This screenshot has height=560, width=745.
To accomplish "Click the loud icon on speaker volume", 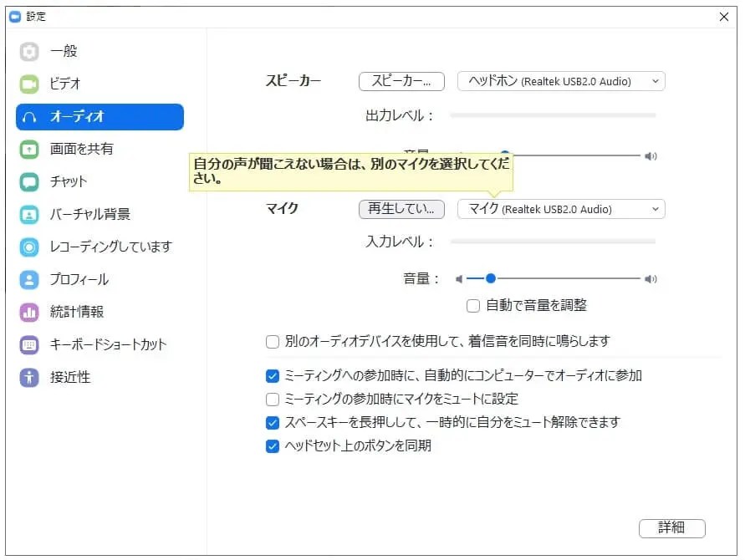I will (651, 156).
